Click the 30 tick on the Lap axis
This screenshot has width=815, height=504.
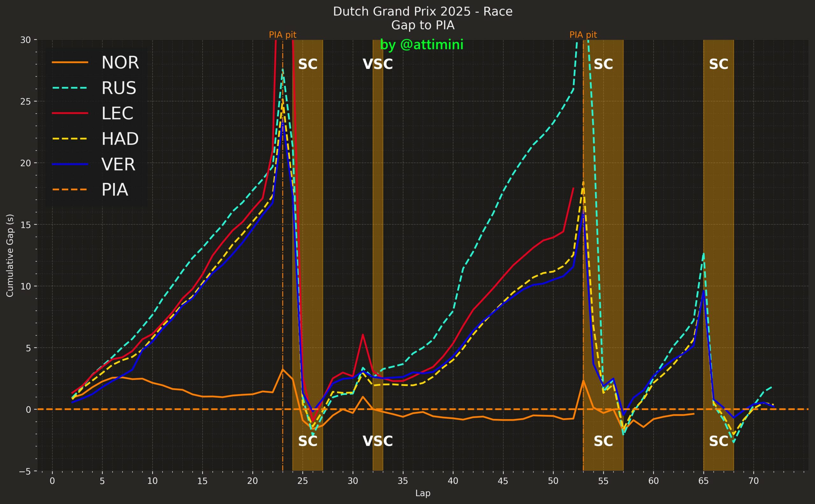(353, 481)
